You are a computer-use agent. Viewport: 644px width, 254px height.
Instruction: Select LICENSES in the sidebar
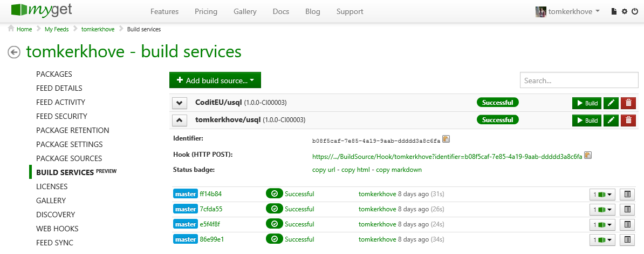tap(52, 186)
